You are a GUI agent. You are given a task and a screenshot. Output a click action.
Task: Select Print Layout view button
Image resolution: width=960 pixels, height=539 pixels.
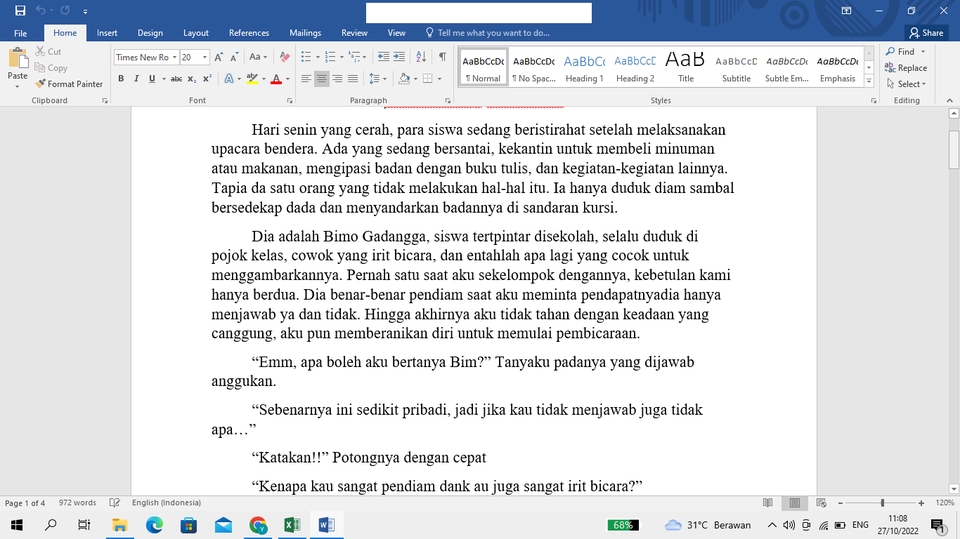[795, 503]
